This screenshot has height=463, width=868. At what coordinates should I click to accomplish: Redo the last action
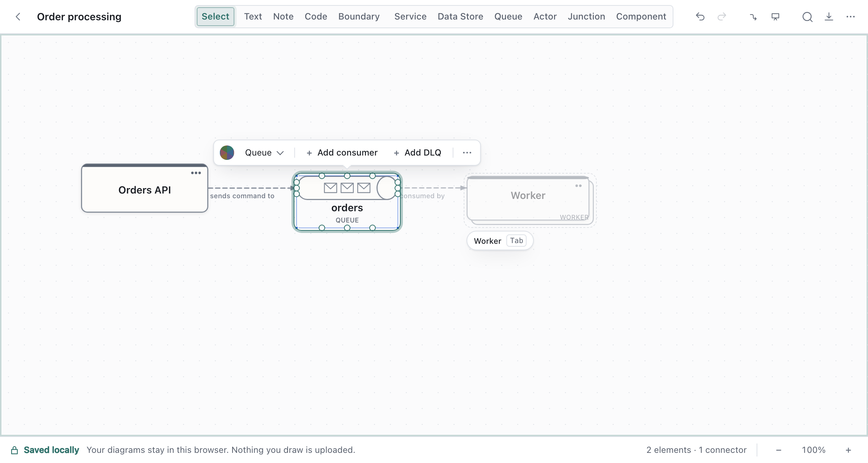pyautogui.click(x=722, y=17)
